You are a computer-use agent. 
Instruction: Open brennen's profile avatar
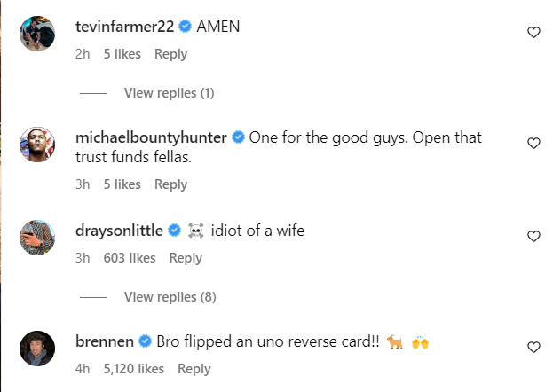click(x=38, y=349)
